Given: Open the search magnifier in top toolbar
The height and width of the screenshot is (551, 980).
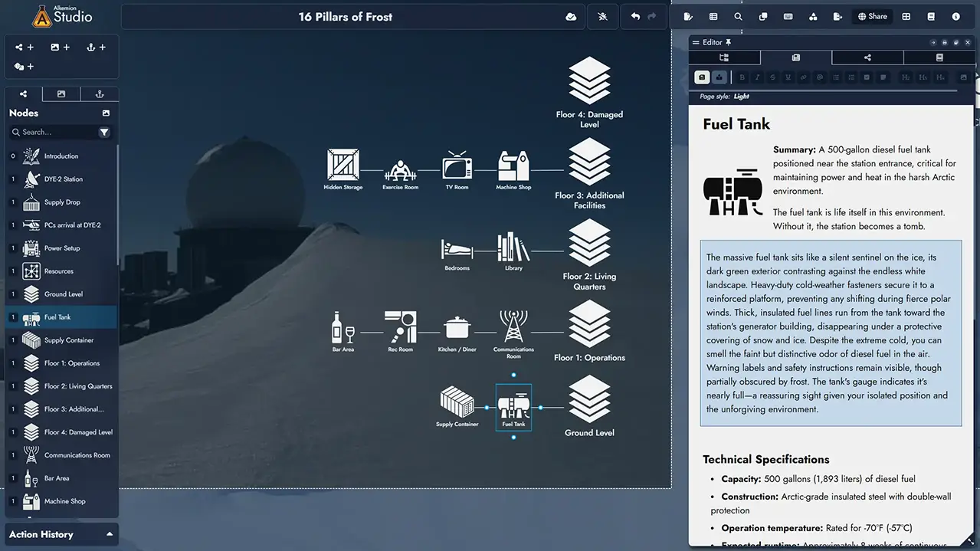Looking at the screenshot, I should 738,16.
